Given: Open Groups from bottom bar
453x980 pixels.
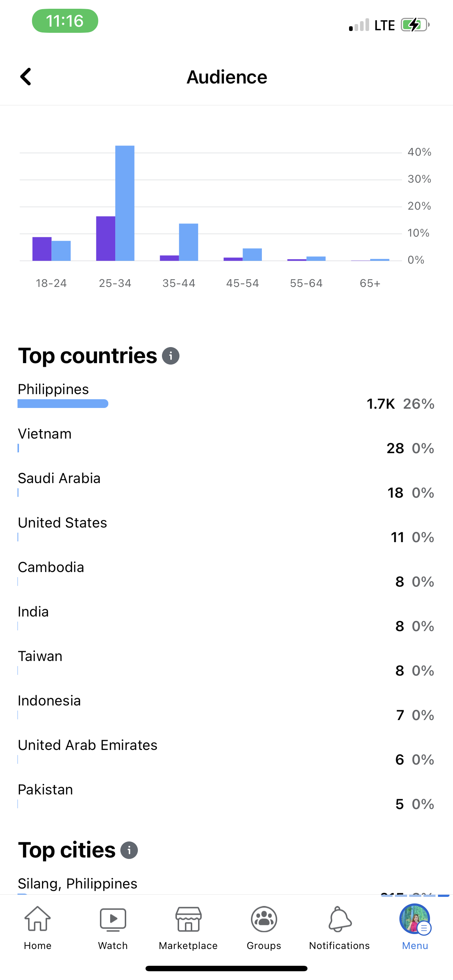Looking at the screenshot, I should click(x=264, y=927).
